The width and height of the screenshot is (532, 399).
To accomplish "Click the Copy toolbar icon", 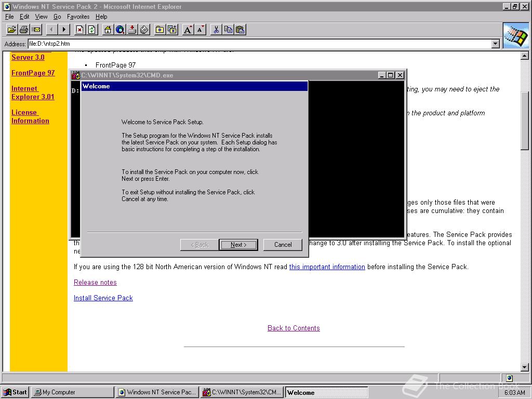I will pos(229,30).
